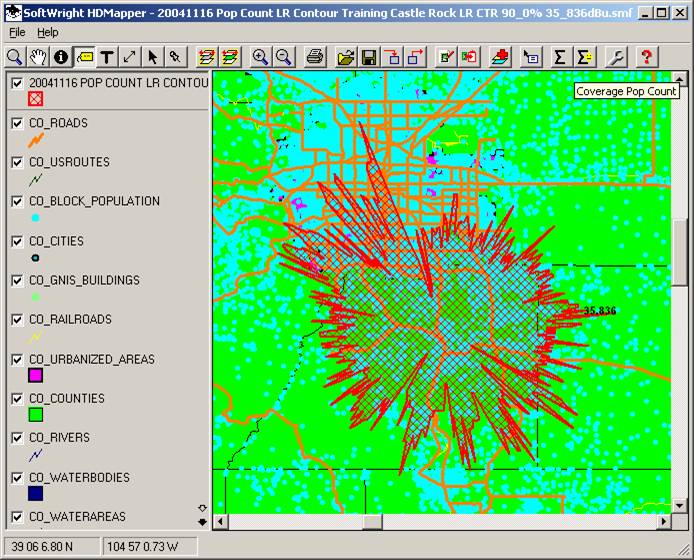Click the 35.836 contour label on map
The image size is (694, 560).
[x=600, y=311]
